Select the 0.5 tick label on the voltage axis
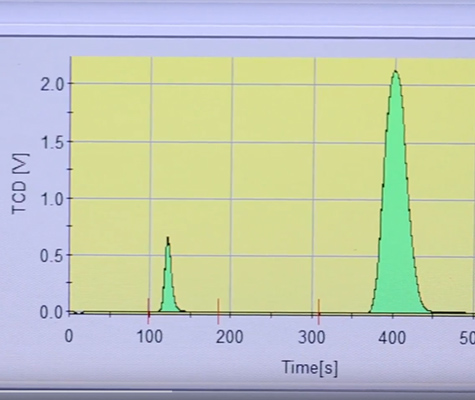The height and width of the screenshot is (400, 475). pos(52,256)
